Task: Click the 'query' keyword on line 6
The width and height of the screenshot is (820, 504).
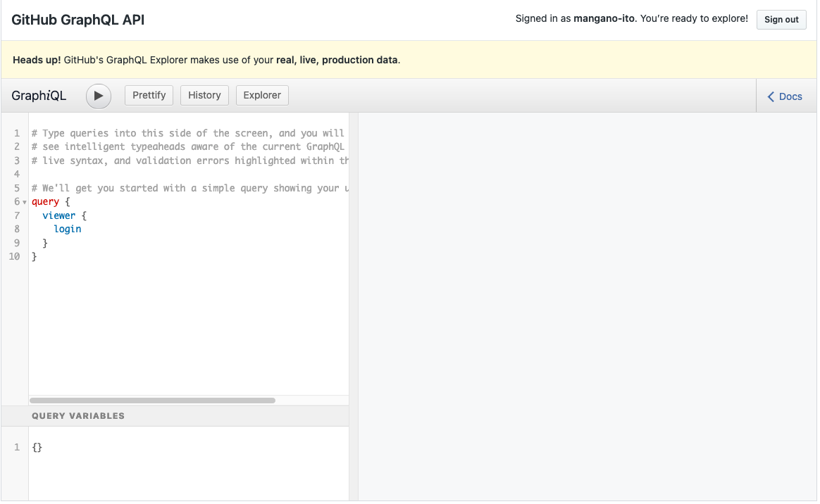Action: coord(46,201)
